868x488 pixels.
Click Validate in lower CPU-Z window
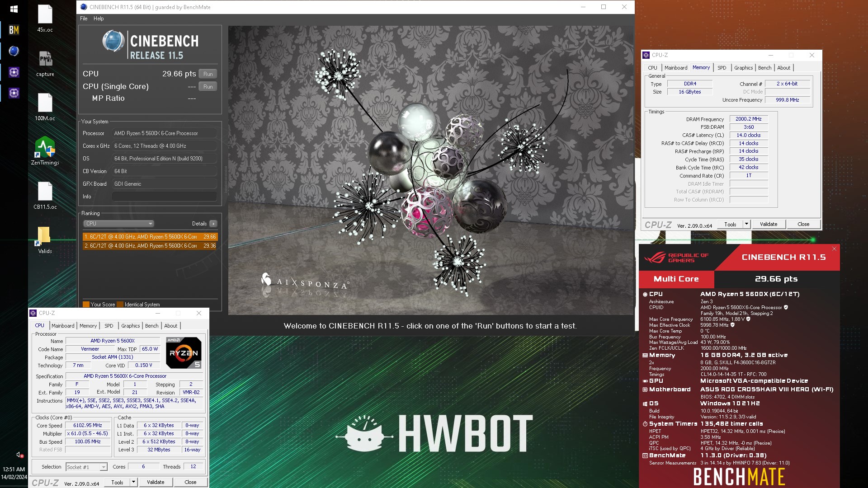[156, 482]
